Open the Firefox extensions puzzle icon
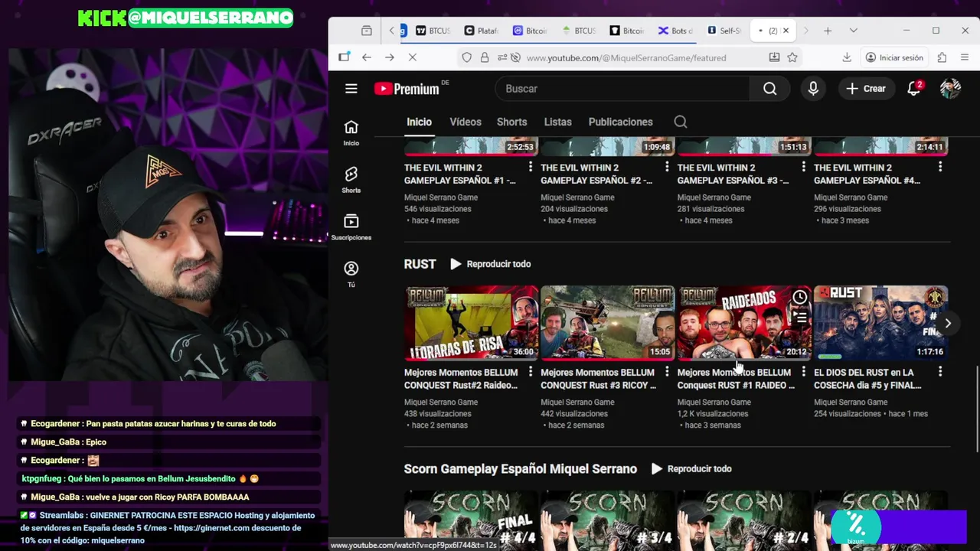This screenshot has height=551, width=980. point(942,57)
